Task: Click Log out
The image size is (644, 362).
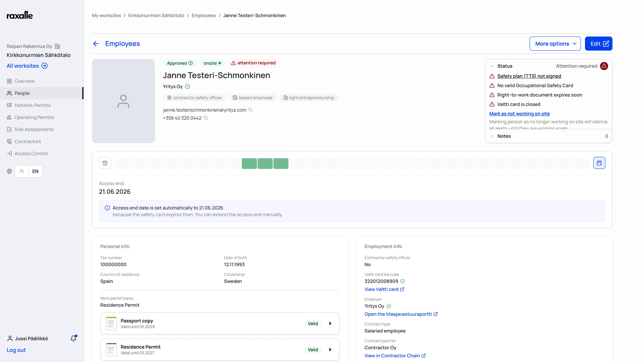Action: 16,350
